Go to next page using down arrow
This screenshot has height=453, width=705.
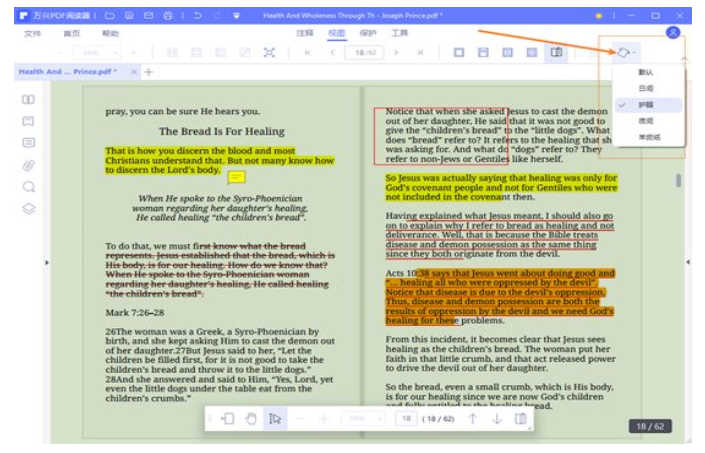pyautogui.click(x=496, y=419)
